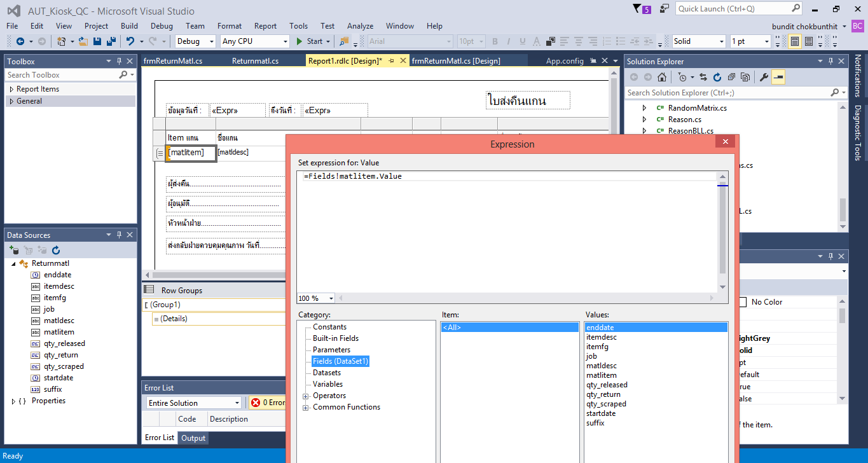
Task: Click the [matdesc] cell in the report
Action: coord(233,152)
